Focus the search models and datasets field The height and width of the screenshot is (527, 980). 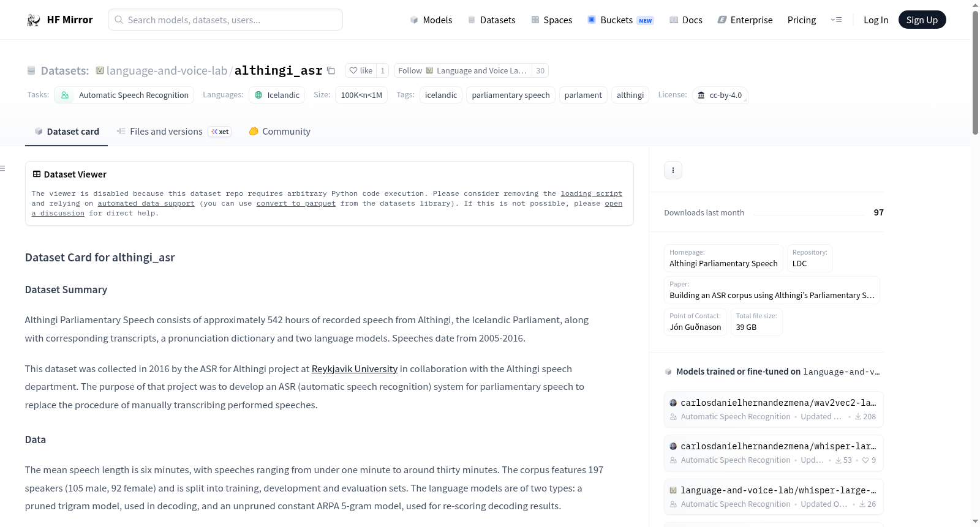(225, 20)
